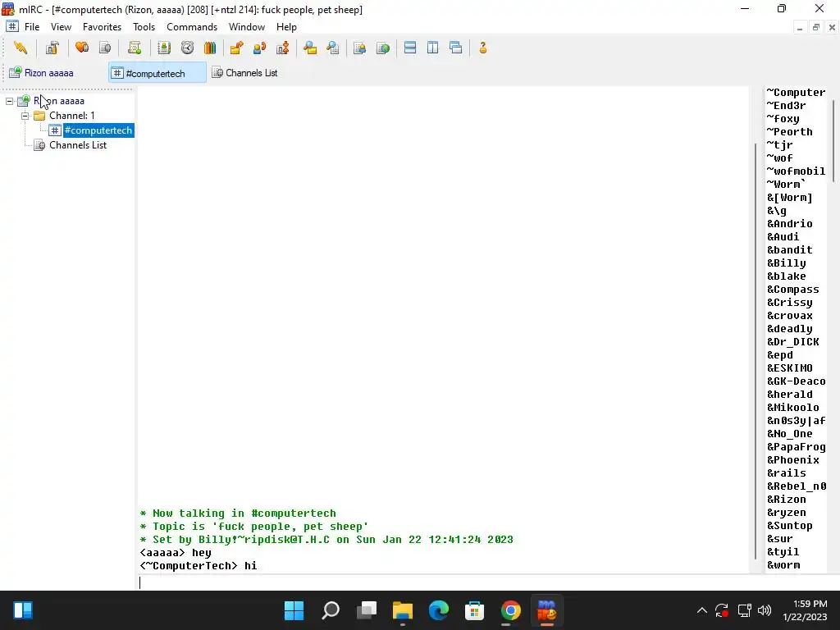Viewport: 840px width, 630px height.
Task: Select nick ~tjr in the nicklist
Action: tap(779, 145)
